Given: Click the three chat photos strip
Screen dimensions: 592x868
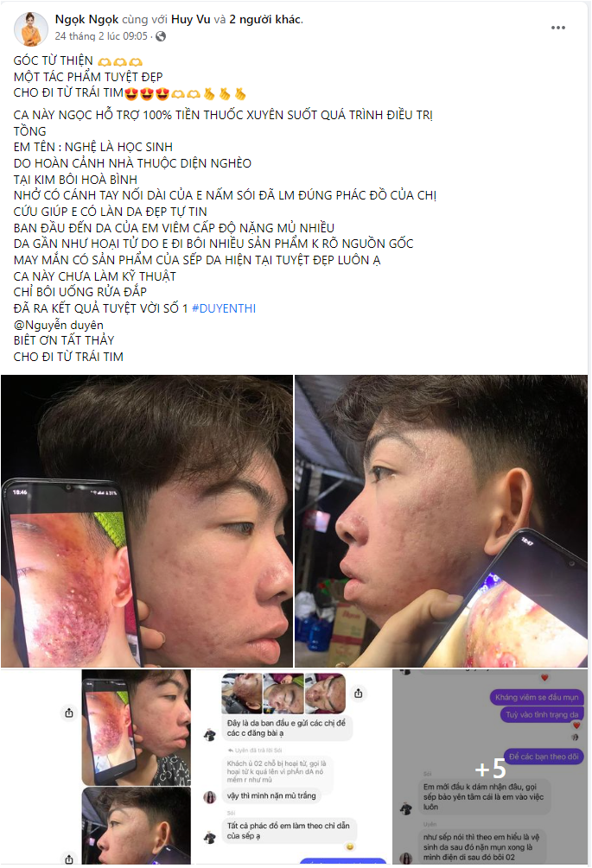Looking at the screenshot, I should 283,693.
